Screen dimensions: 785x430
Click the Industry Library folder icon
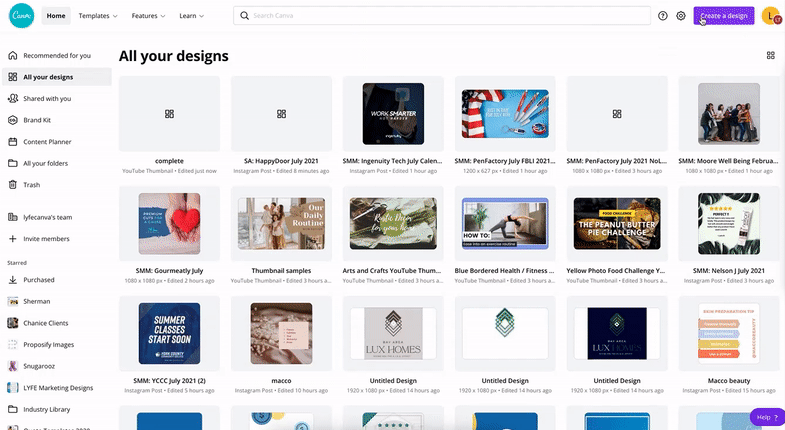pos(13,408)
